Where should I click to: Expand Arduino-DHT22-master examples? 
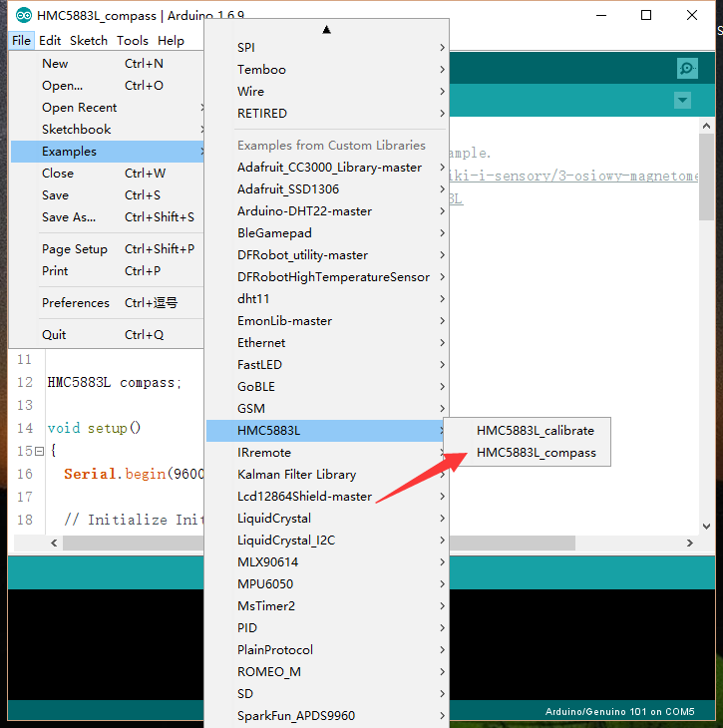[327, 211]
